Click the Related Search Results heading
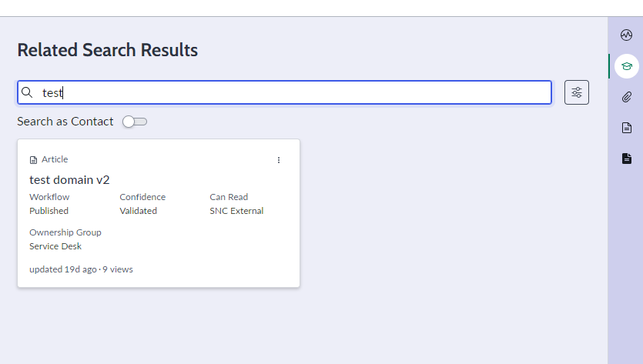The image size is (643, 364). pyautogui.click(x=108, y=50)
